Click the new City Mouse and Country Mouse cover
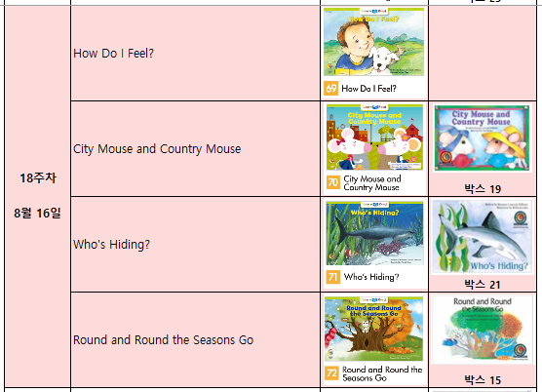The image size is (542, 392). tap(374, 137)
